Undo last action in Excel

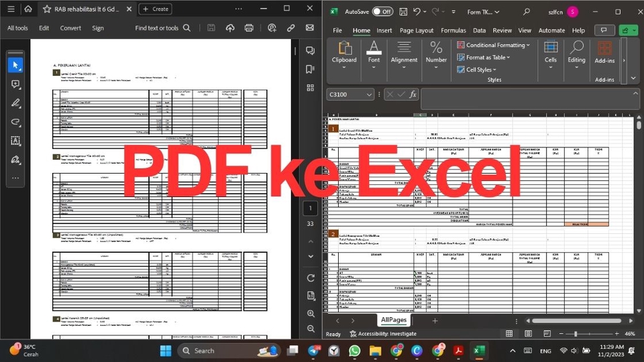click(x=417, y=11)
